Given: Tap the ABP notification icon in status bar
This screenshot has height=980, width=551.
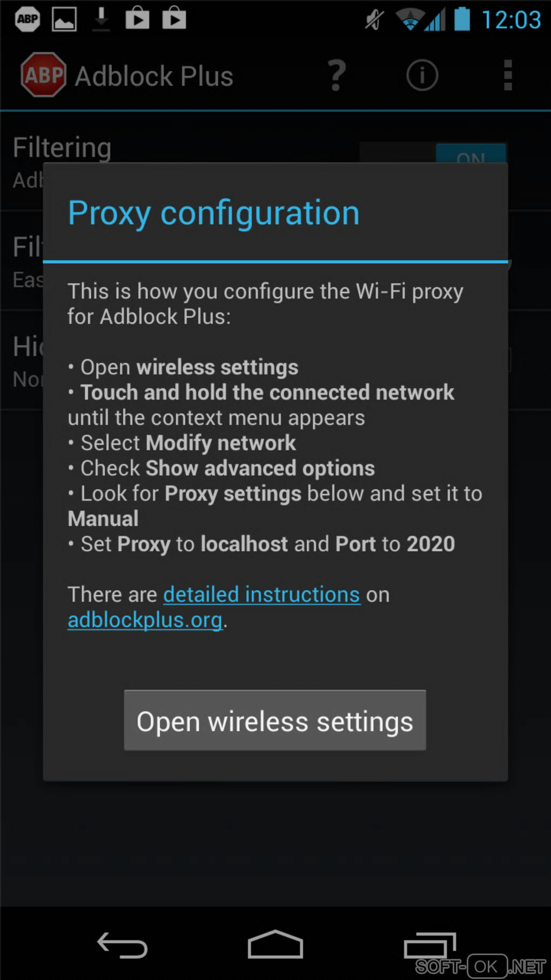Looking at the screenshot, I should click(x=28, y=19).
